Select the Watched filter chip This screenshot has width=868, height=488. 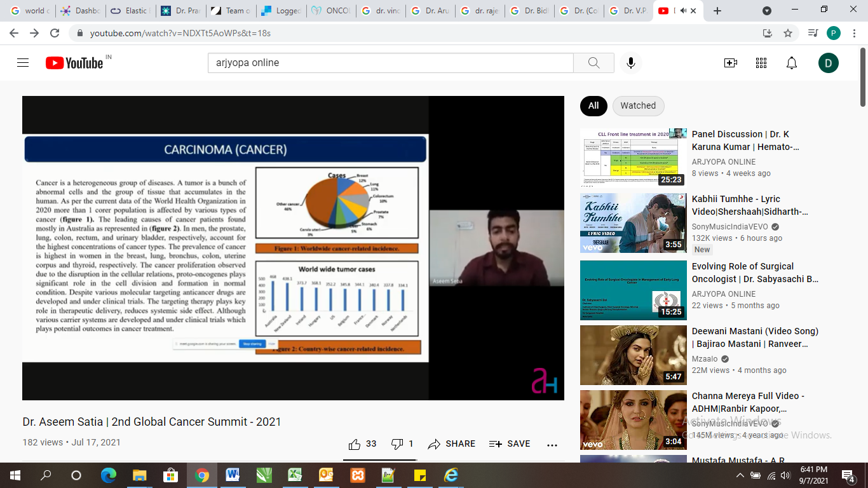coord(638,106)
